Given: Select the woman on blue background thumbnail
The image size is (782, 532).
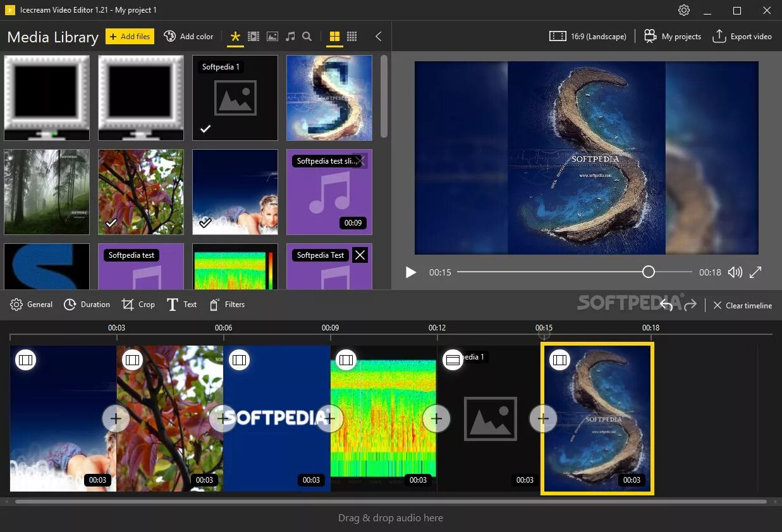Looking at the screenshot, I should coord(235,192).
